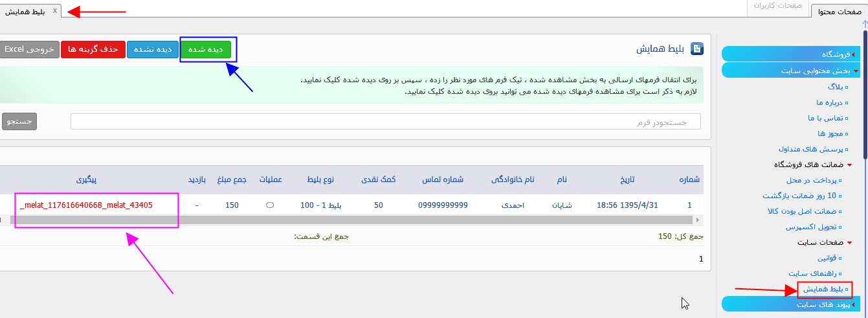Image resolution: width=868 pixels, height=318 pixels.
Task: Click the table's horizontal scrollbar
Action: click(x=324, y=220)
